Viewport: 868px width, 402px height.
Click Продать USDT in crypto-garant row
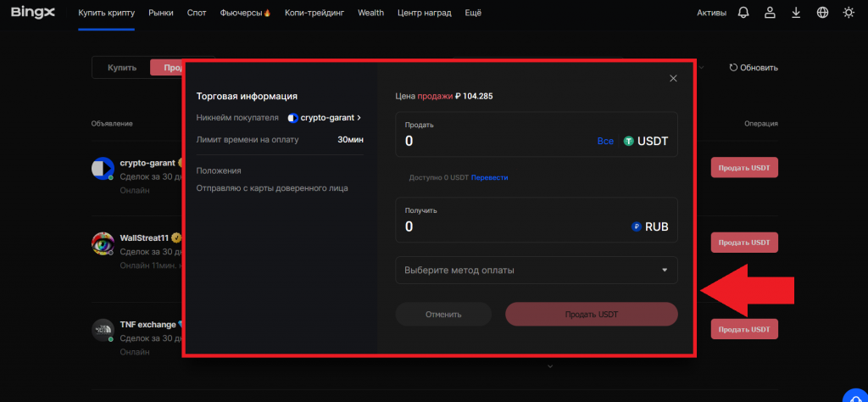click(744, 167)
